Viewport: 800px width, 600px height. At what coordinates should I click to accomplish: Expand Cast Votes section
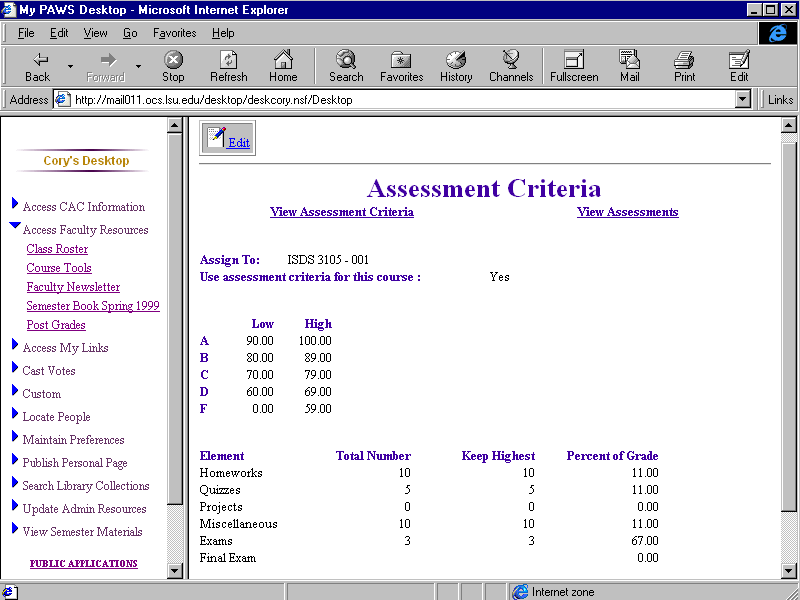click(x=15, y=367)
